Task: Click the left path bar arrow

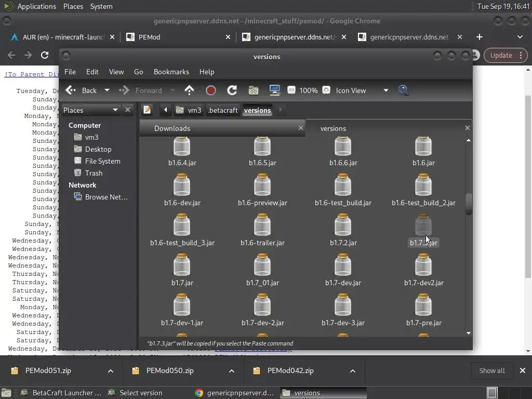Action: click(166, 110)
